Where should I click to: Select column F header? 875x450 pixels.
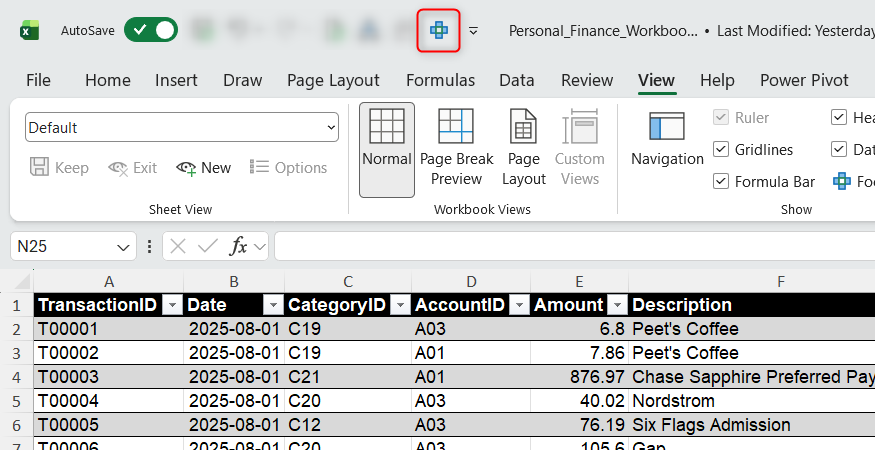(x=781, y=282)
